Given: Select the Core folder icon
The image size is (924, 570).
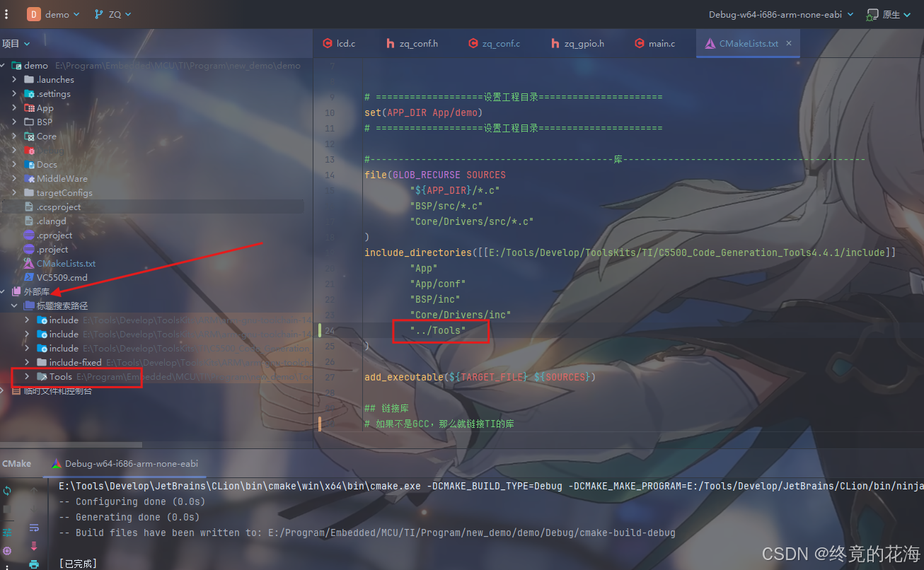Looking at the screenshot, I should point(29,136).
